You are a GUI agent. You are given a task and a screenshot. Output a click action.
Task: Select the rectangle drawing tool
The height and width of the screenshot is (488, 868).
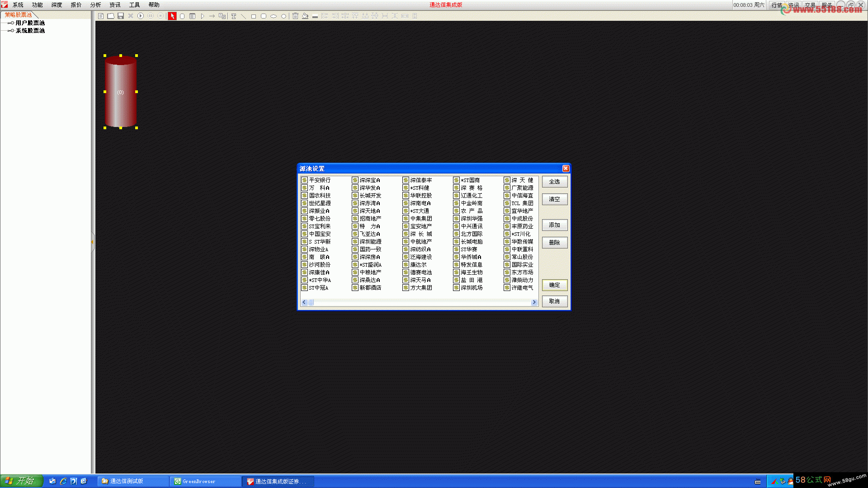(254, 16)
